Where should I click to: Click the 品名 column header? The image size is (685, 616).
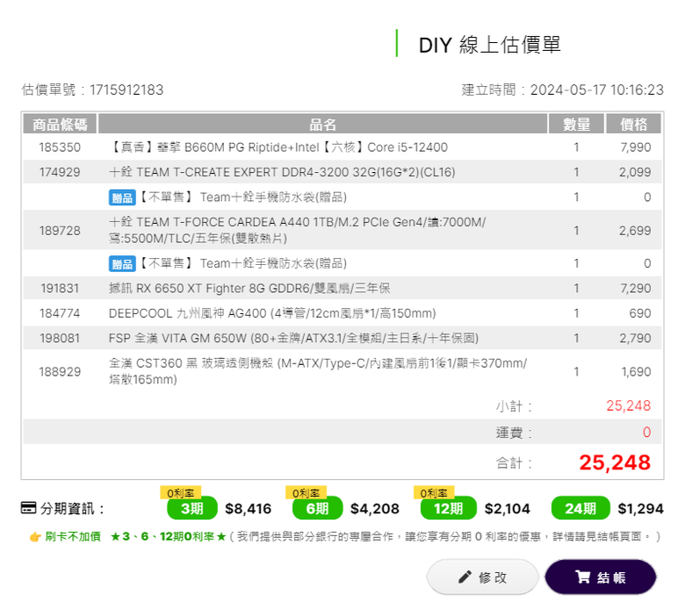(323, 125)
